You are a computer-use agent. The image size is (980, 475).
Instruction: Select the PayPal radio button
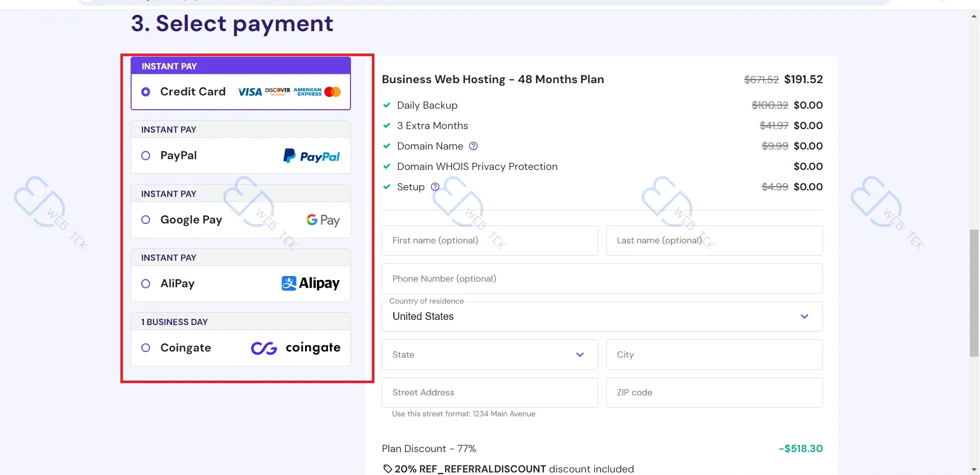pyautogui.click(x=145, y=156)
